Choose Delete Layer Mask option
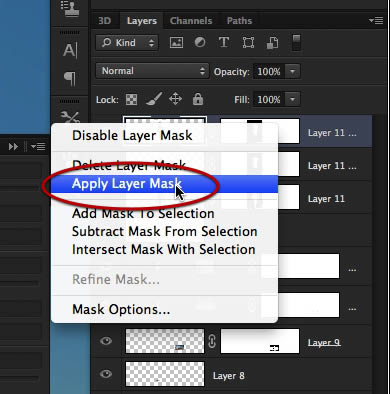 [x=164, y=165]
